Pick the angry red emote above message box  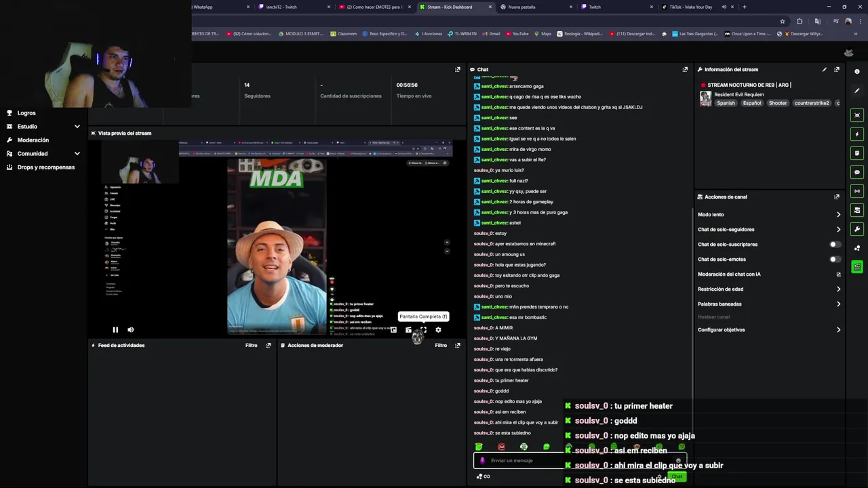click(501, 447)
